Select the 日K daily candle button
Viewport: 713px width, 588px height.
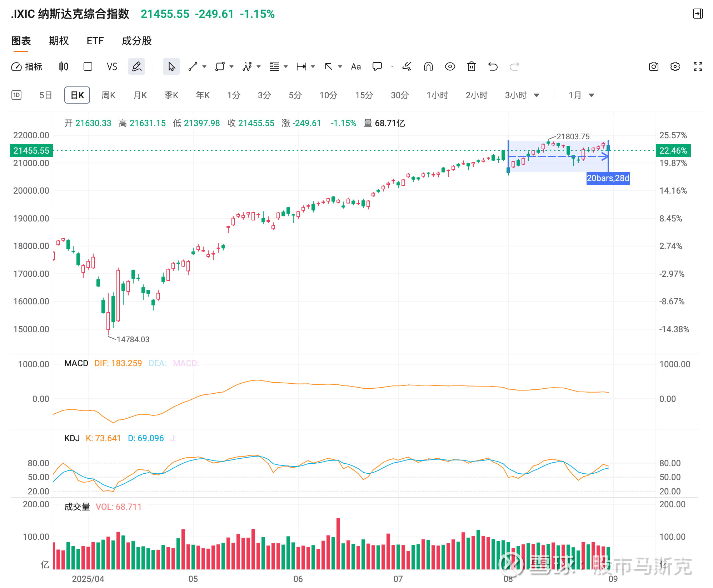point(77,95)
